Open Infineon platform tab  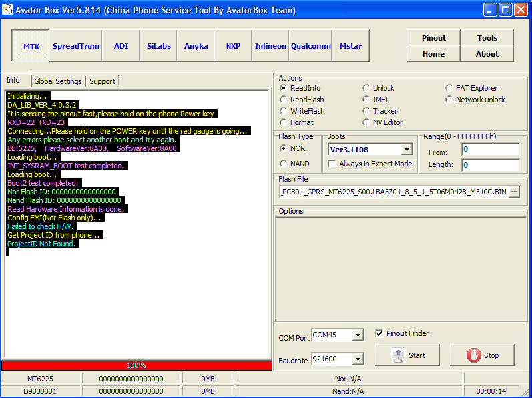[x=270, y=46]
